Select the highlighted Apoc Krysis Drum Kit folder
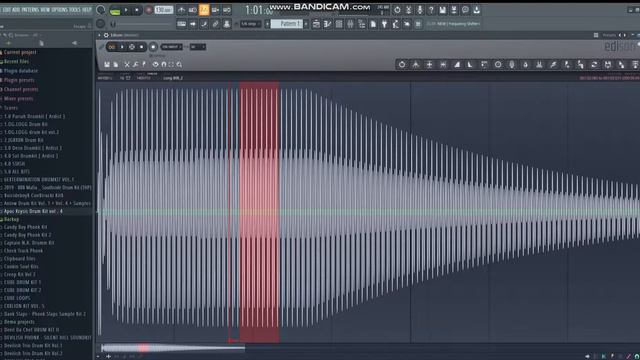 pyautogui.click(x=33, y=211)
